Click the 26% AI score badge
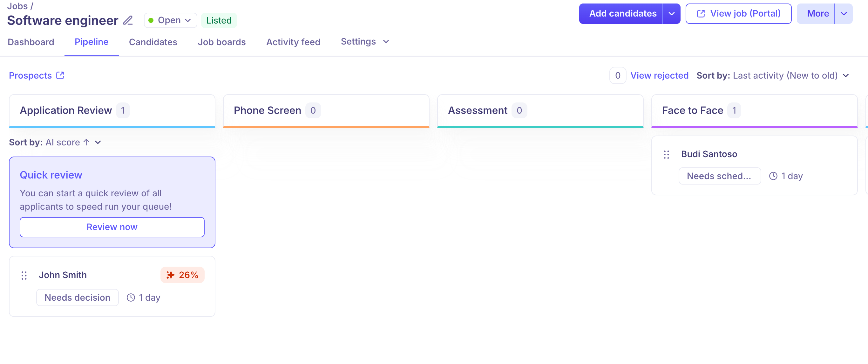Image resolution: width=868 pixels, height=364 pixels. tap(182, 275)
